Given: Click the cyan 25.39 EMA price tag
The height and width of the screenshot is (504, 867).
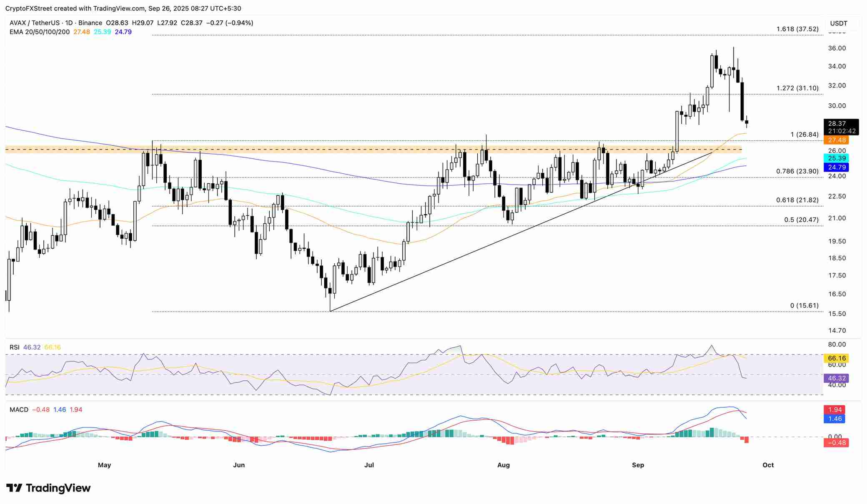Looking at the screenshot, I should click(836, 158).
